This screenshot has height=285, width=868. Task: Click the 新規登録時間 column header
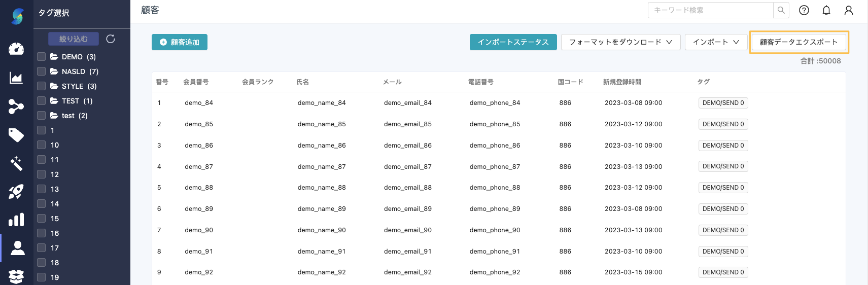pyautogui.click(x=622, y=82)
